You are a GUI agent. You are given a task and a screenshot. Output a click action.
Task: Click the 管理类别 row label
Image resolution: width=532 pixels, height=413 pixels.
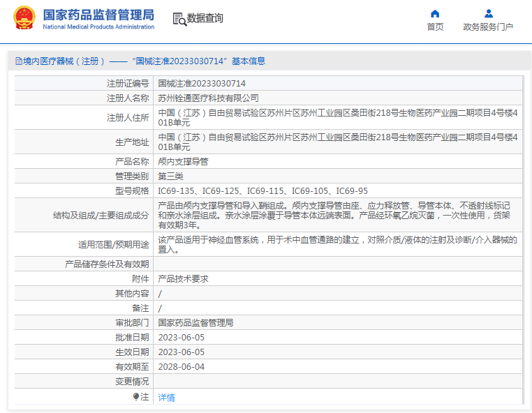pos(132,177)
